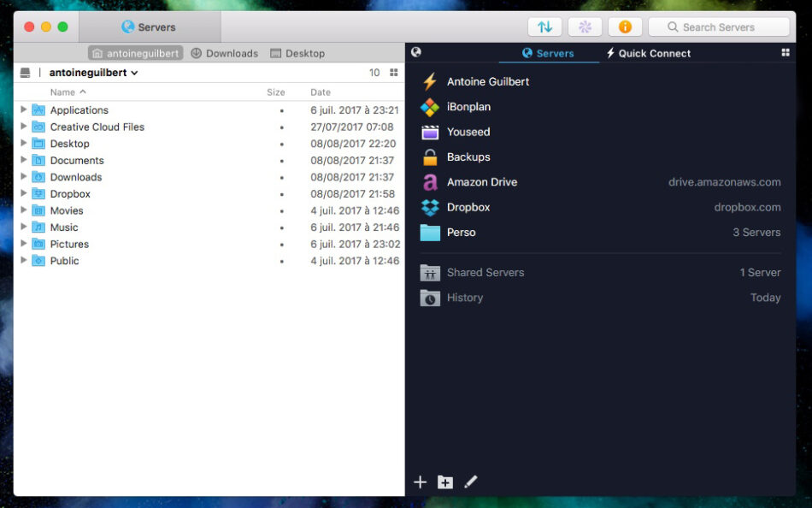This screenshot has width=812, height=508.
Task: Select Documents folder icon
Action: pyautogui.click(x=38, y=160)
